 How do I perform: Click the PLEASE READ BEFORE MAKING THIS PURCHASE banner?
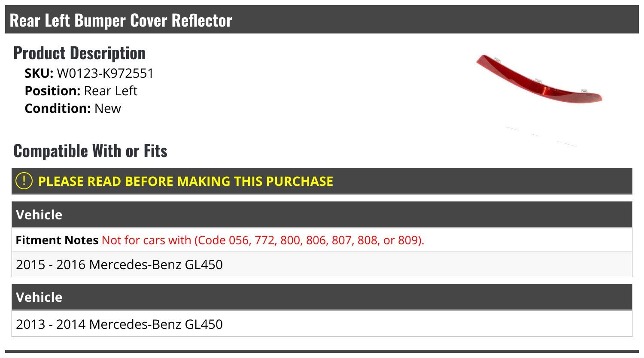[x=185, y=181]
